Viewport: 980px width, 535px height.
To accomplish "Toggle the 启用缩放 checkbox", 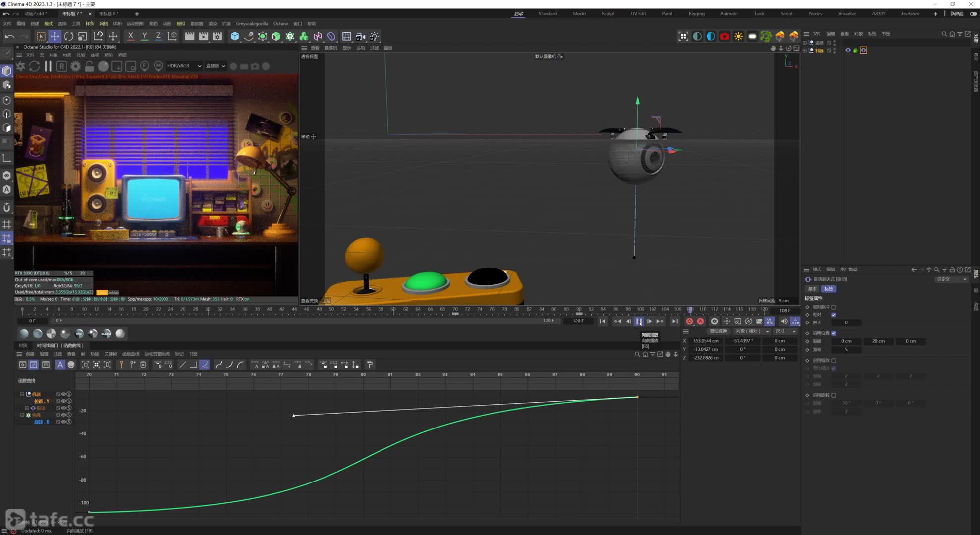I will pyautogui.click(x=834, y=361).
